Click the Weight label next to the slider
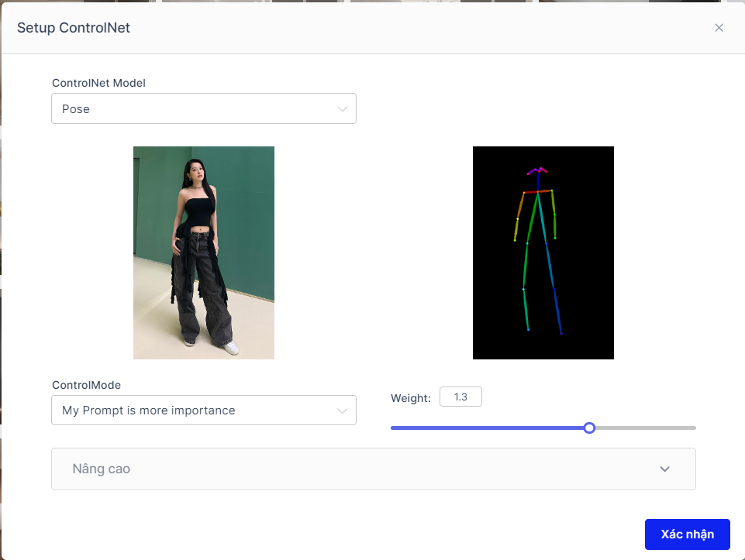Viewport: 745px width, 560px height. tap(409, 397)
